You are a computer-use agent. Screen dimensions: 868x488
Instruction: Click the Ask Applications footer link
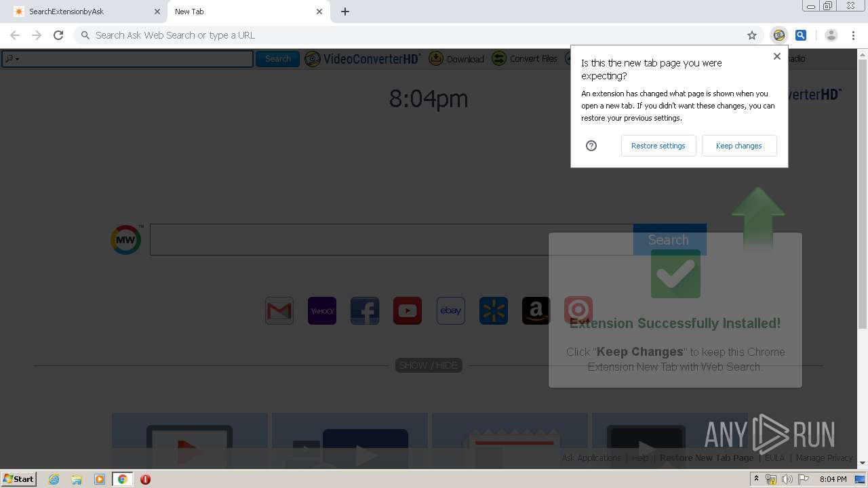591,458
